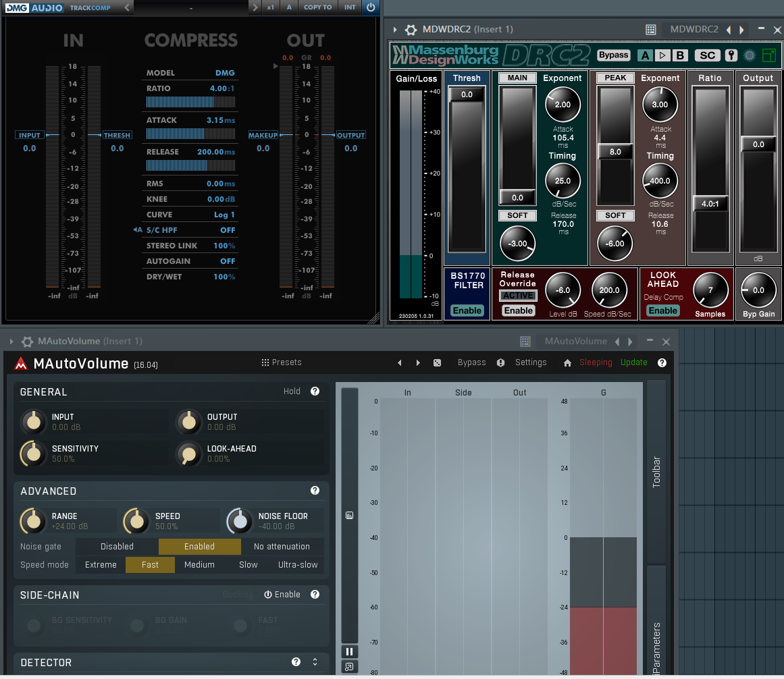
Task: Click the meter popup icon below pause
Action: (x=350, y=666)
